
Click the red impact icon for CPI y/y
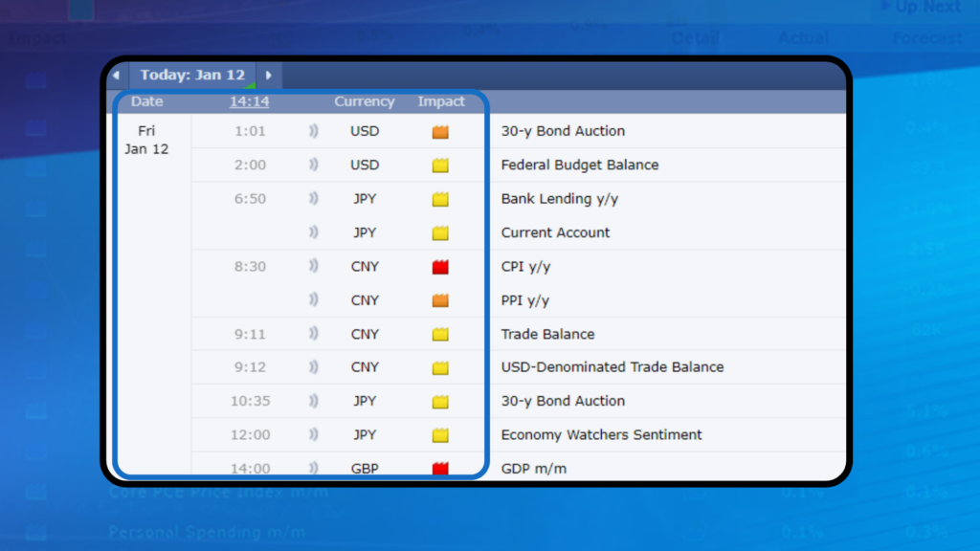coord(440,267)
